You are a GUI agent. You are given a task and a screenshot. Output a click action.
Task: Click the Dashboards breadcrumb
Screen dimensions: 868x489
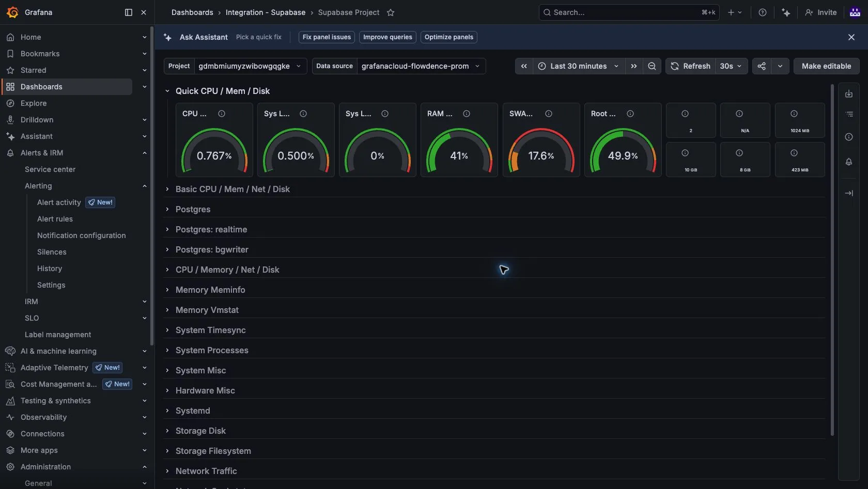[x=192, y=12]
